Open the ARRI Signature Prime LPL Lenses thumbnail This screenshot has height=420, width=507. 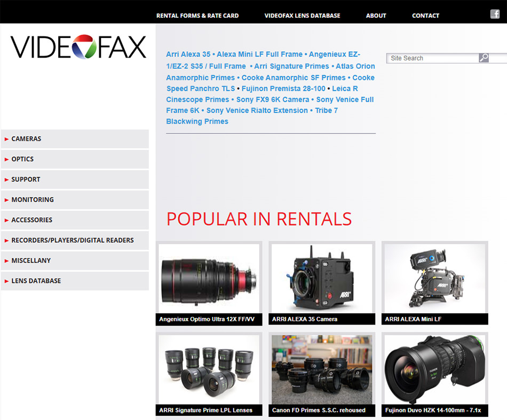tap(209, 369)
